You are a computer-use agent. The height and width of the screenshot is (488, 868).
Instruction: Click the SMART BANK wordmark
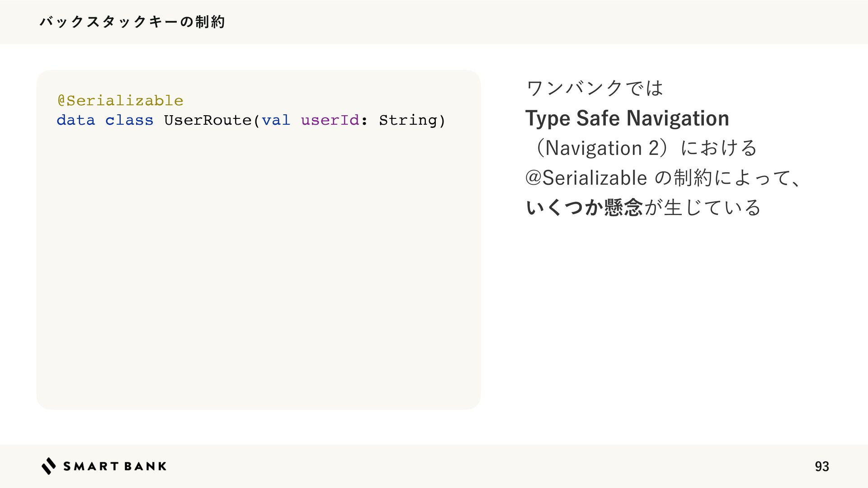pyautogui.click(x=115, y=466)
